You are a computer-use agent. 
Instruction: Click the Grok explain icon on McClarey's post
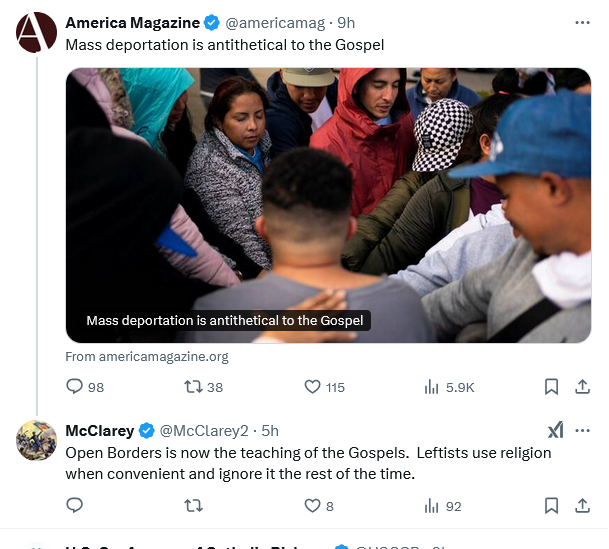click(x=556, y=430)
